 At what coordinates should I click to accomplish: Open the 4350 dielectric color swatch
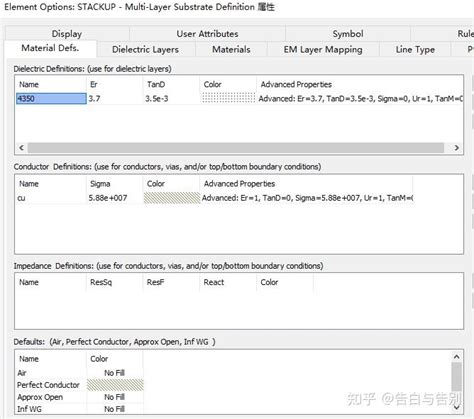229,98
